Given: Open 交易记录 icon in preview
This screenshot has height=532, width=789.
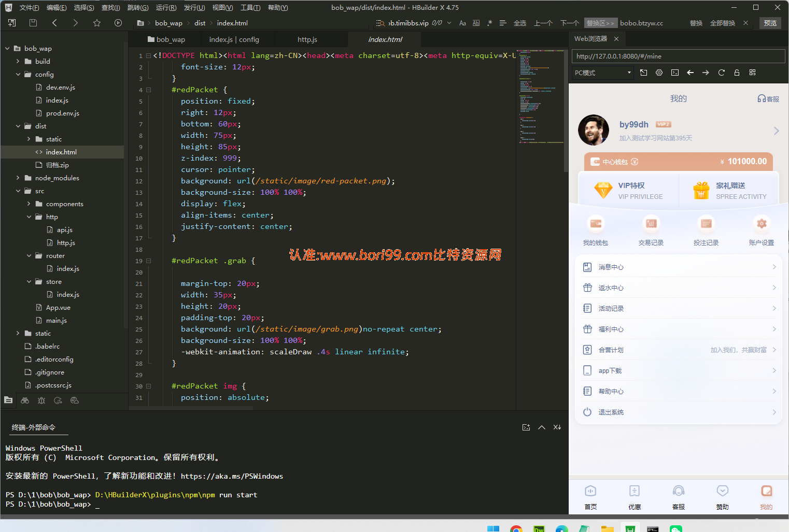Looking at the screenshot, I should 651,223.
